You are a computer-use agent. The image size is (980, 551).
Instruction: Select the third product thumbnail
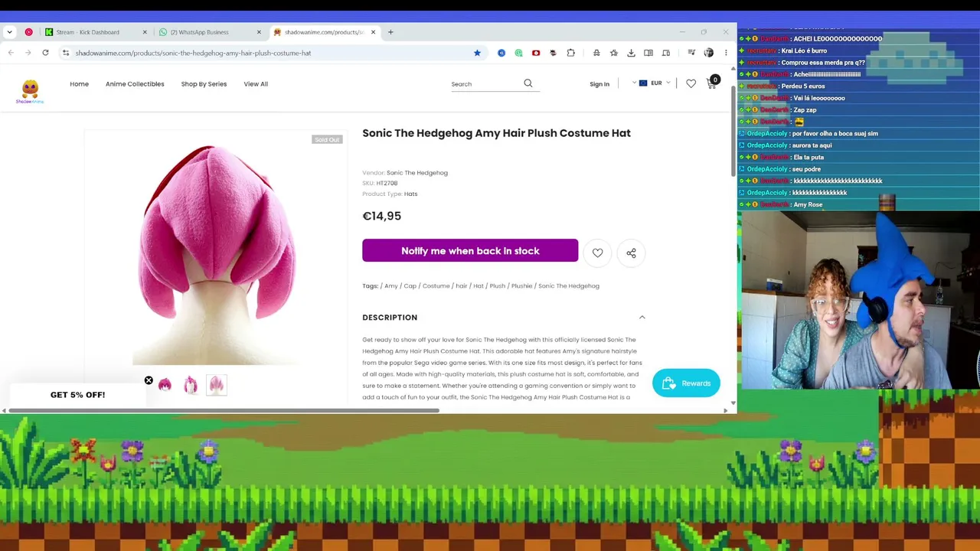pos(217,385)
